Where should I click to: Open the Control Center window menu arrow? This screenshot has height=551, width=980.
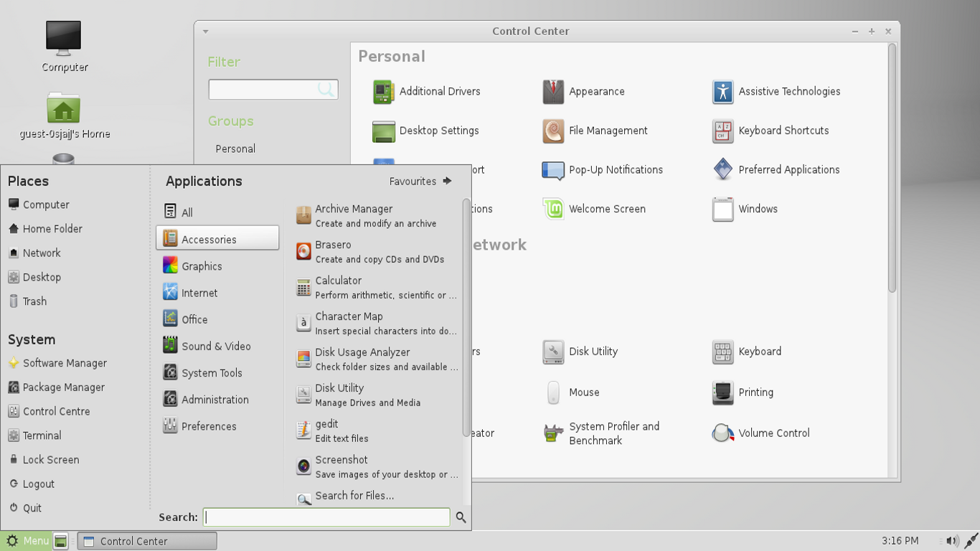point(205,32)
